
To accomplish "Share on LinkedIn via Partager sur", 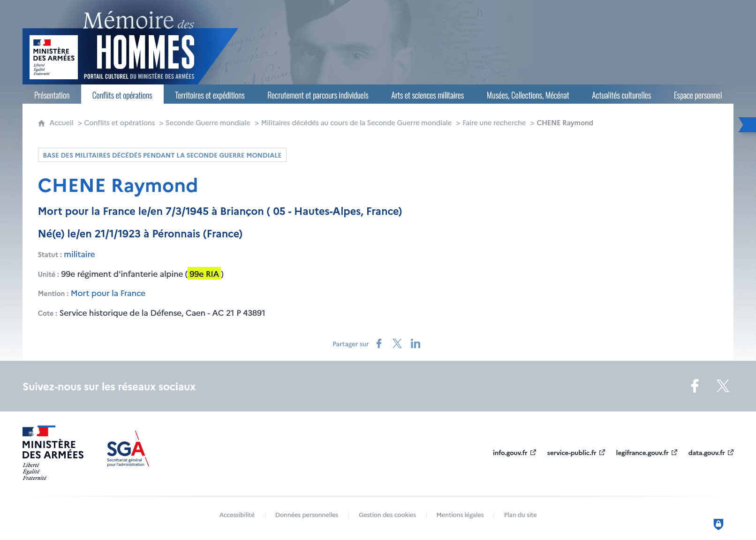I will click(x=416, y=343).
